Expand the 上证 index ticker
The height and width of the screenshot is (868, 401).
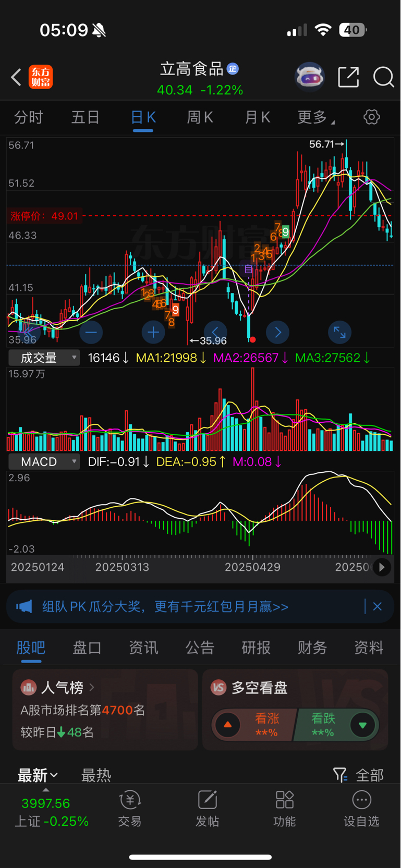(x=46, y=790)
